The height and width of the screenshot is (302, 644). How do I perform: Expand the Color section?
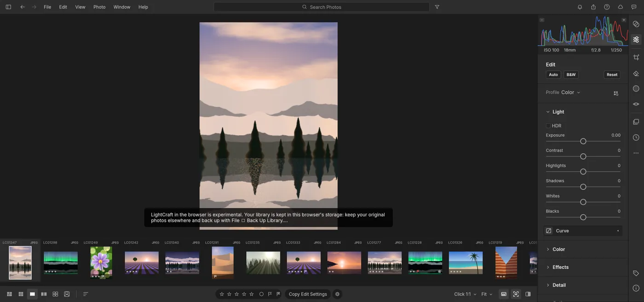tap(548, 250)
